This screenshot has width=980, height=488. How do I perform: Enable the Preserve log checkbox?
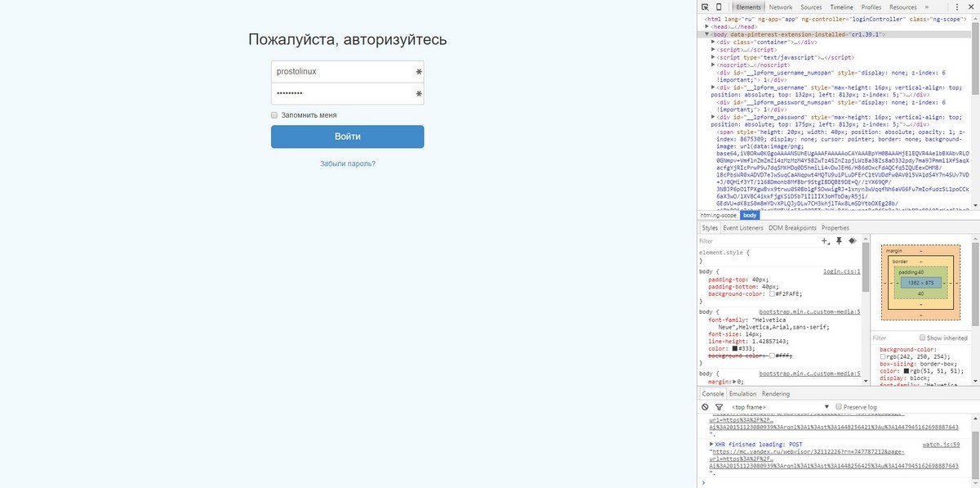[x=839, y=406]
